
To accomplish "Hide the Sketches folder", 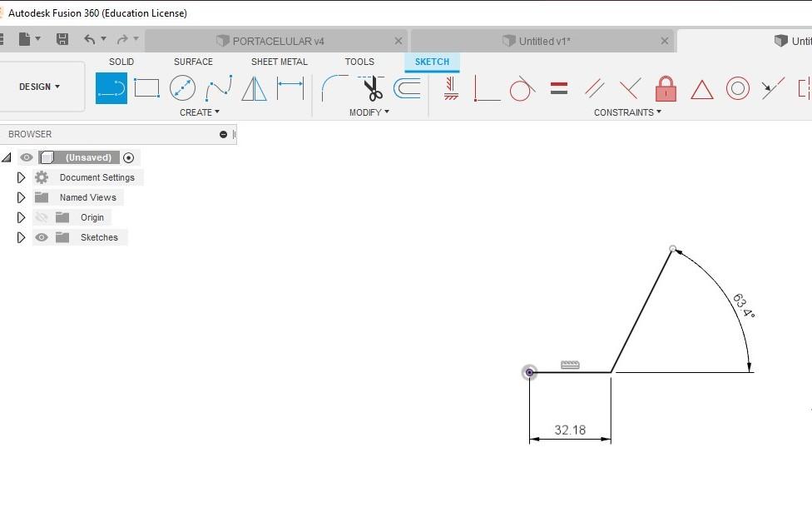I will 42,237.
